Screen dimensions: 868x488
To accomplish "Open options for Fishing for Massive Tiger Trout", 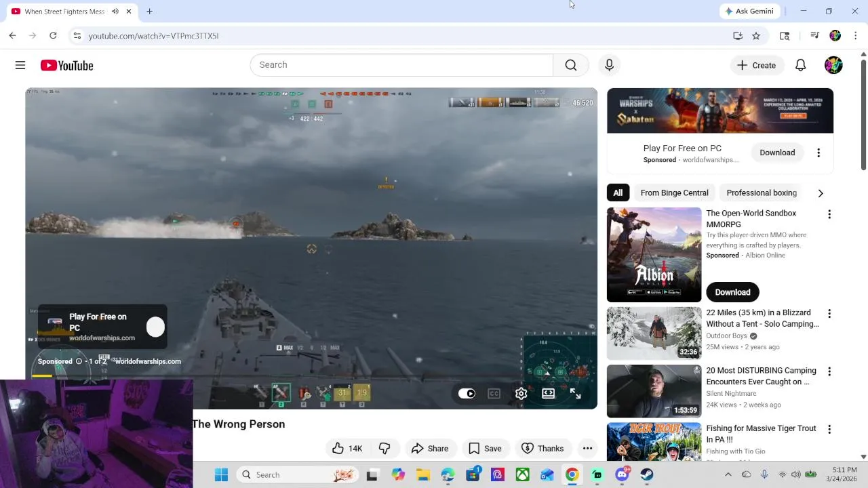I will 829,429.
